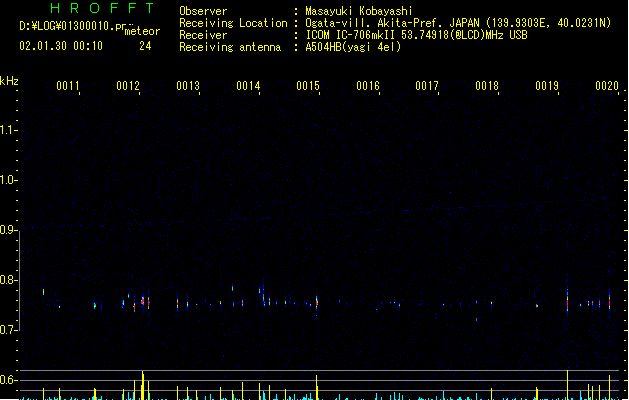Click the date stamp 02.01.30 00:10
Screen dimensions: 629x400
61,46
